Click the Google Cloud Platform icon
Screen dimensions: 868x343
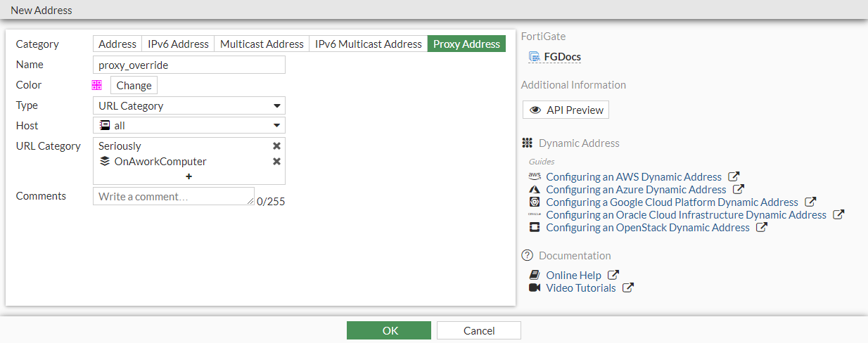(535, 202)
